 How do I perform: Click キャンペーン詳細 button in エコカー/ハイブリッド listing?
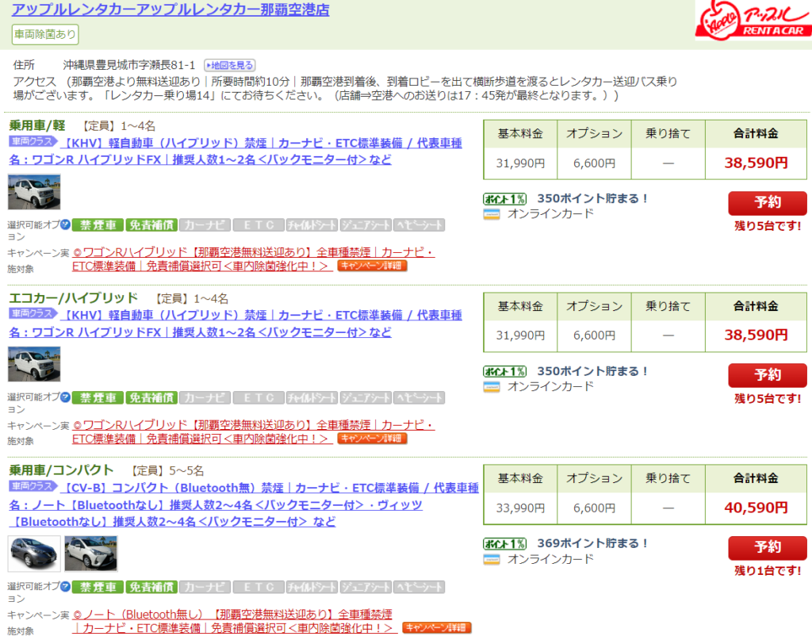373,439
